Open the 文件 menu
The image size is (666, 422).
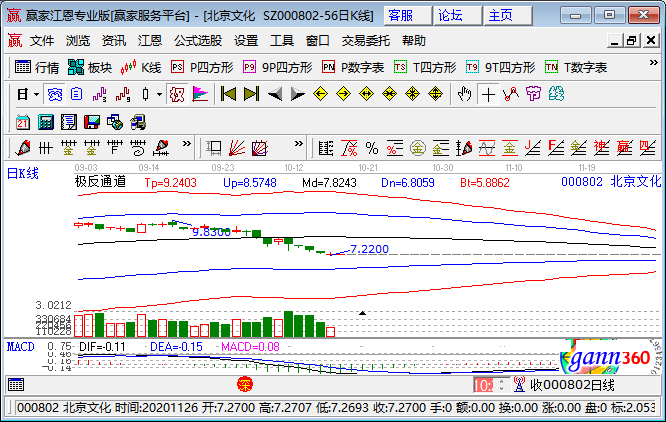coord(42,41)
